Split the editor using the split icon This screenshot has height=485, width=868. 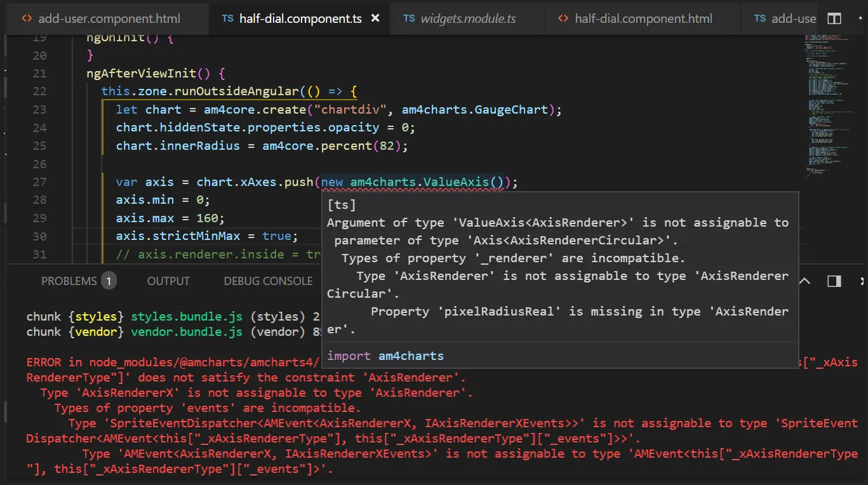click(x=834, y=19)
